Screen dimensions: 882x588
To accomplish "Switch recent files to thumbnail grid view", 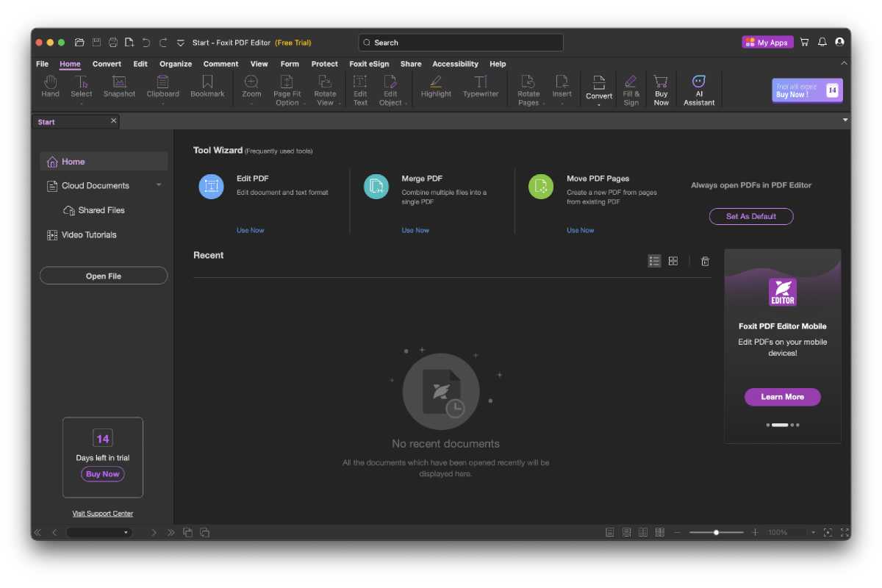I will coord(673,261).
